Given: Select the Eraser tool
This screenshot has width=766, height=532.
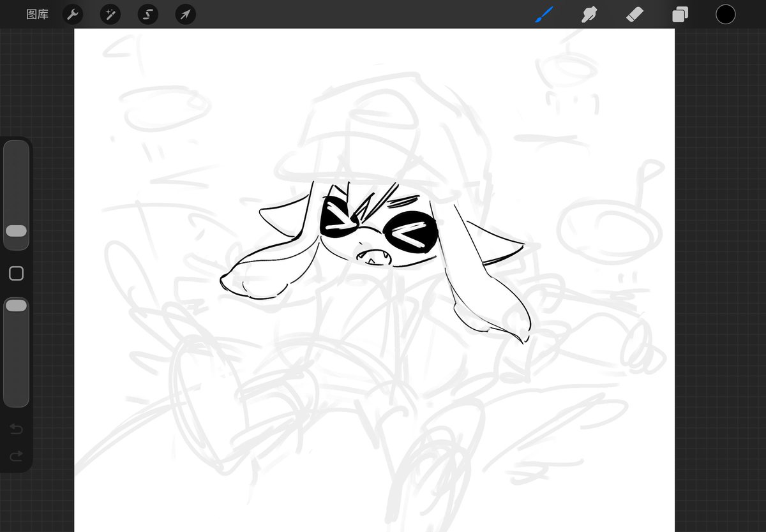Looking at the screenshot, I should coord(635,14).
